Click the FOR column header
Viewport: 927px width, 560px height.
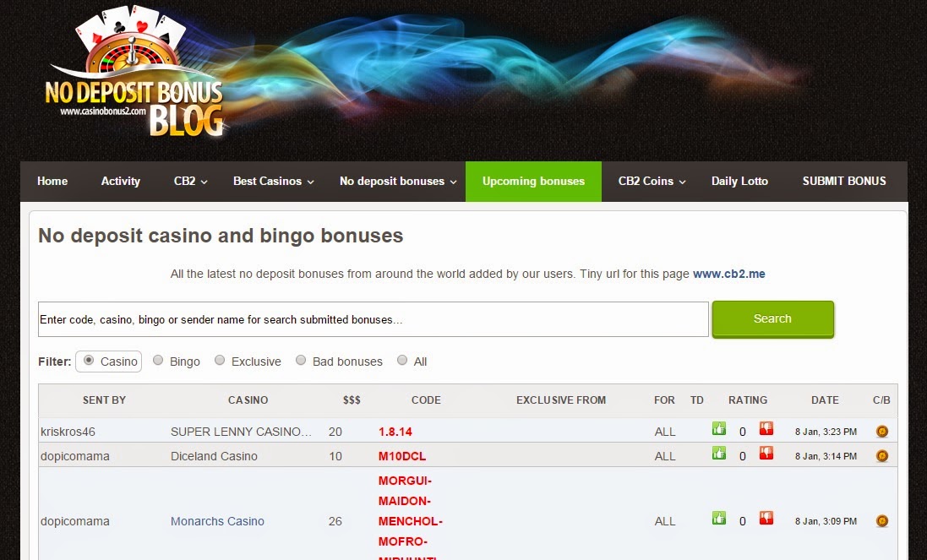pos(664,400)
